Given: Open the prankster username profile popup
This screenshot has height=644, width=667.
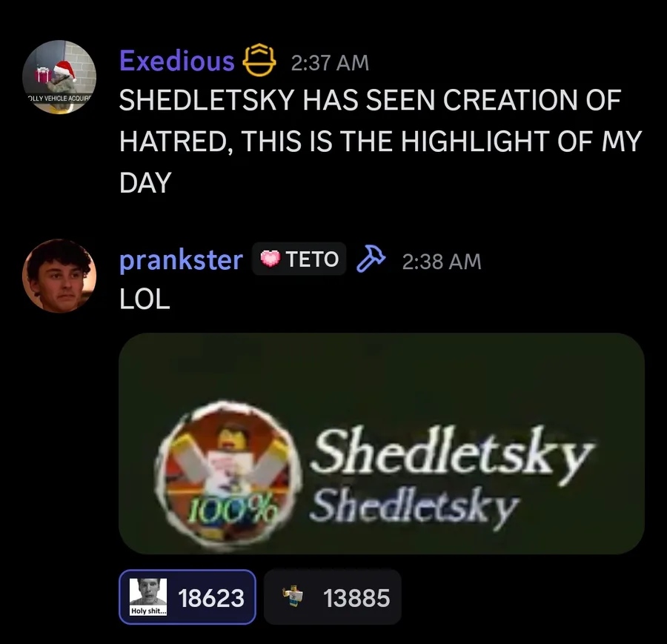Looking at the screenshot, I should pyautogui.click(x=181, y=260).
